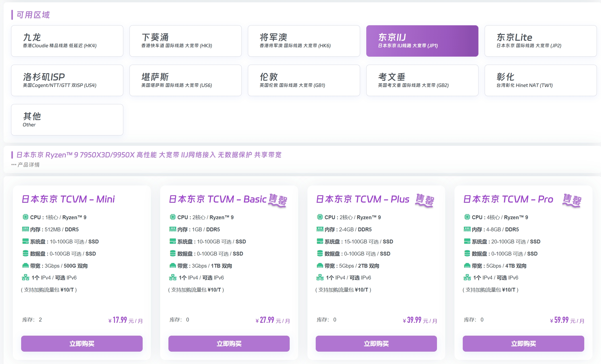Open the 伦敦 GB1 region
Screen dimensions: 601x364
tap(304, 80)
